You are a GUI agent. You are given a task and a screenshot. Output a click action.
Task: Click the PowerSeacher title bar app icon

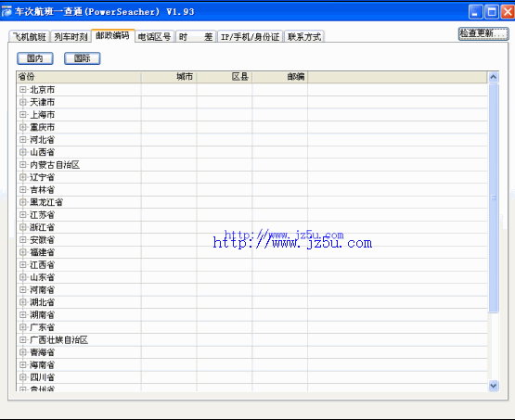click(6, 11)
